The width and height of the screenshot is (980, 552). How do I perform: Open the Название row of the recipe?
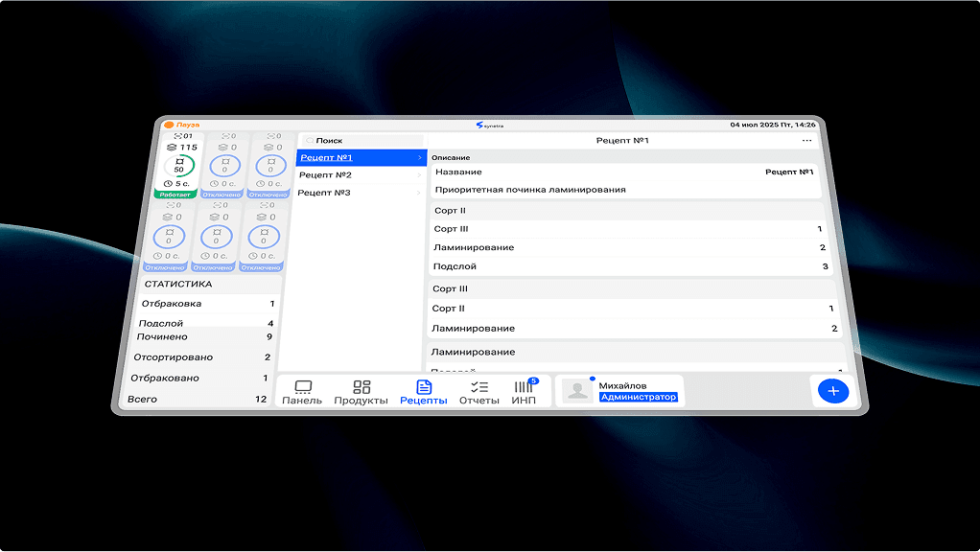tap(623, 172)
